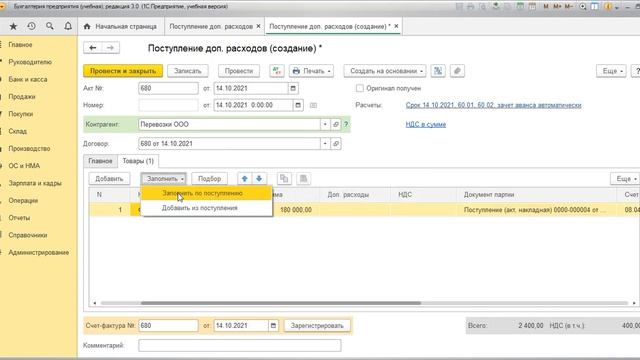Open the Notifications bell icon
The width and height of the screenshot is (640, 360).
(x=68, y=26)
